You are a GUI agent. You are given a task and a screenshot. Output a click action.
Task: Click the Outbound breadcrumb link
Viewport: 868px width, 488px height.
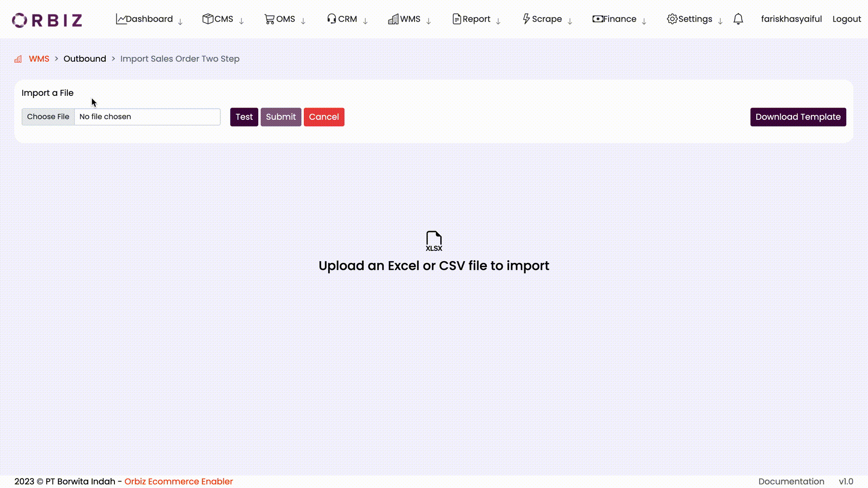click(x=85, y=59)
